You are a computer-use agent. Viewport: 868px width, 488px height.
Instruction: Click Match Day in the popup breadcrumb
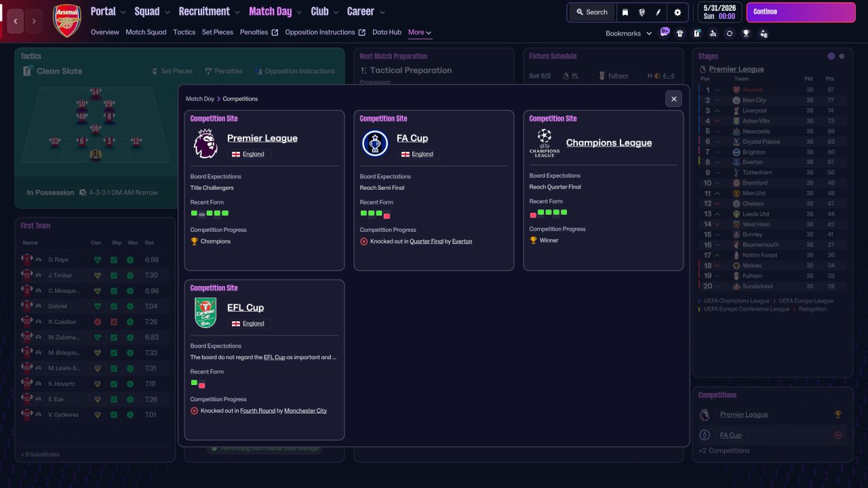[x=200, y=99]
